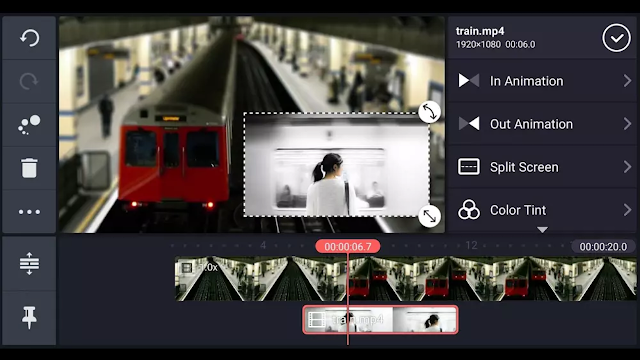Click the expand timeline tracks icon
The height and width of the screenshot is (360, 640).
click(x=29, y=263)
